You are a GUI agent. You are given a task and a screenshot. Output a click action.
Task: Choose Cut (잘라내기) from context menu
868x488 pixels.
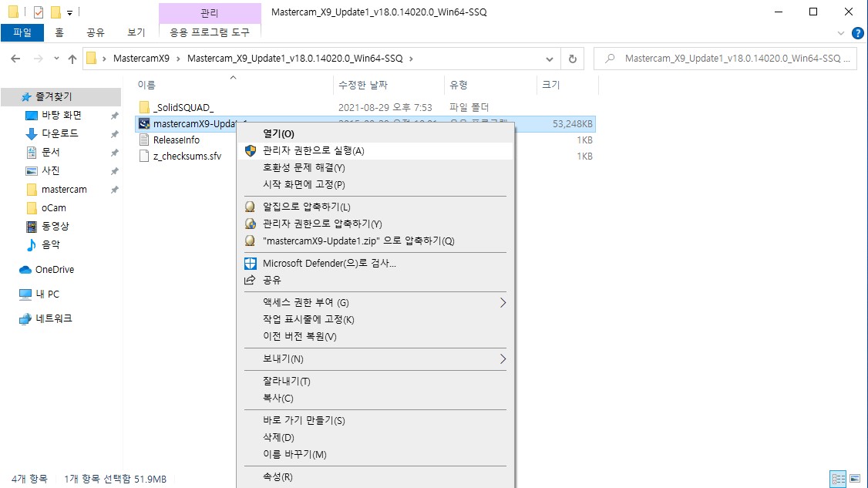click(x=375, y=381)
